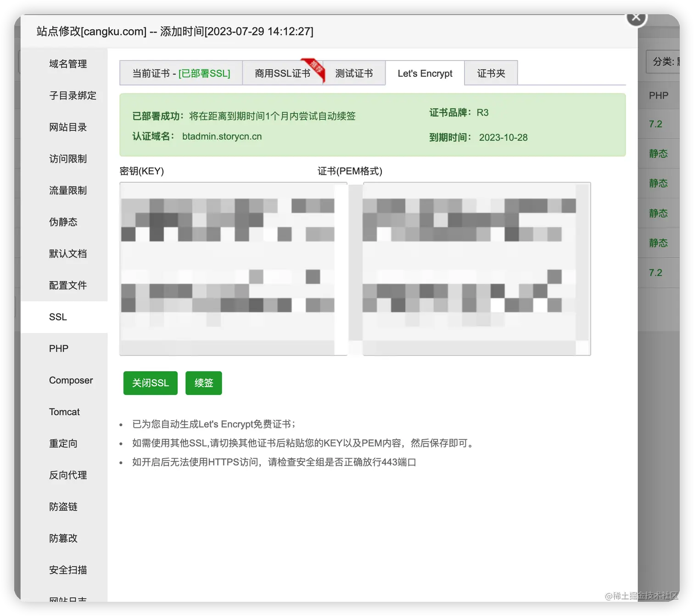Open 防盗链 sidebar item
Image resolution: width=694 pixels, height=616 pixels.
tap(64, 507)
